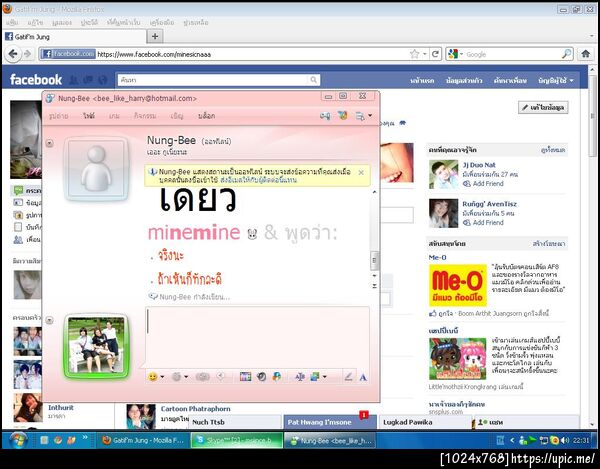This screenshot has height=469, width=600.
Task: Click the Facebook search field
Action: [213, 80]
